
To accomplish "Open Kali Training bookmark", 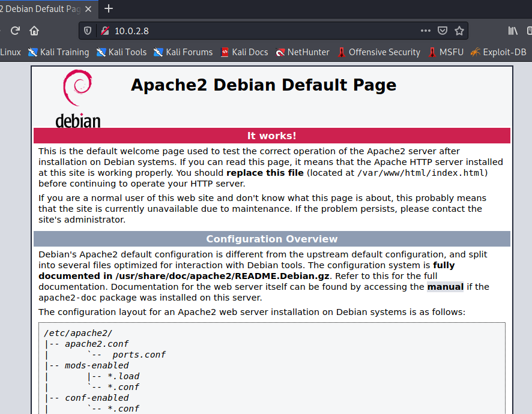I will tap(59, 52).
